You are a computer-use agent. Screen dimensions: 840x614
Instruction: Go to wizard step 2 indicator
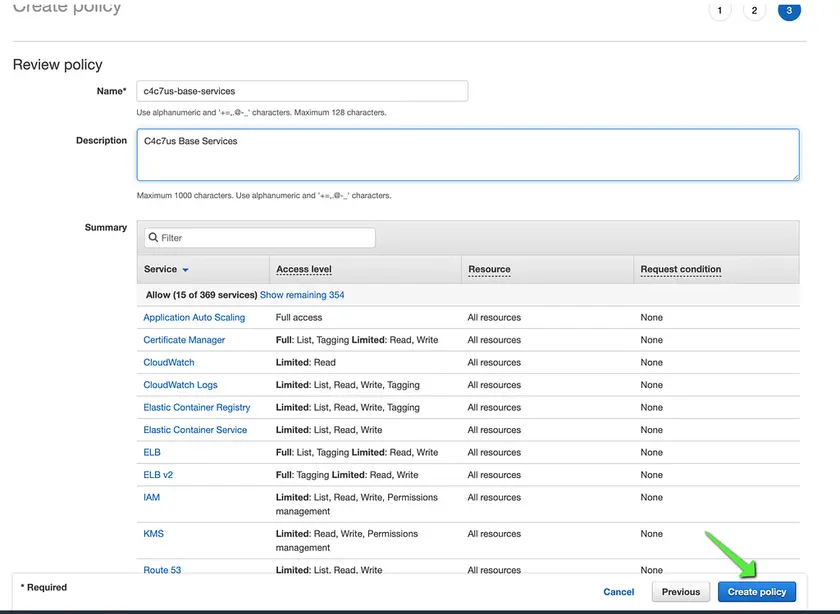[x=754, y=10]
